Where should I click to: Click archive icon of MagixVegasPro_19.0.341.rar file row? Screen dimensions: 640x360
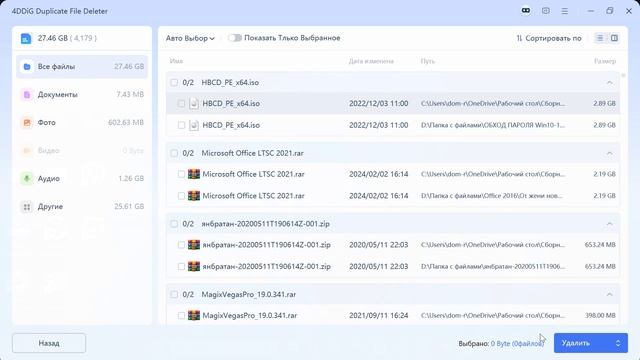194,316
